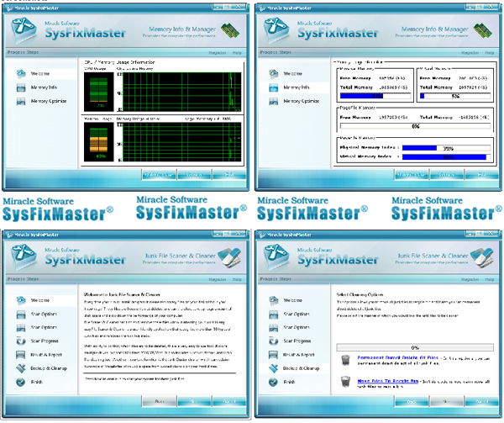Open Result & Report icon in Junk File welcome window
504x423 pixels.
pos(21,355)
